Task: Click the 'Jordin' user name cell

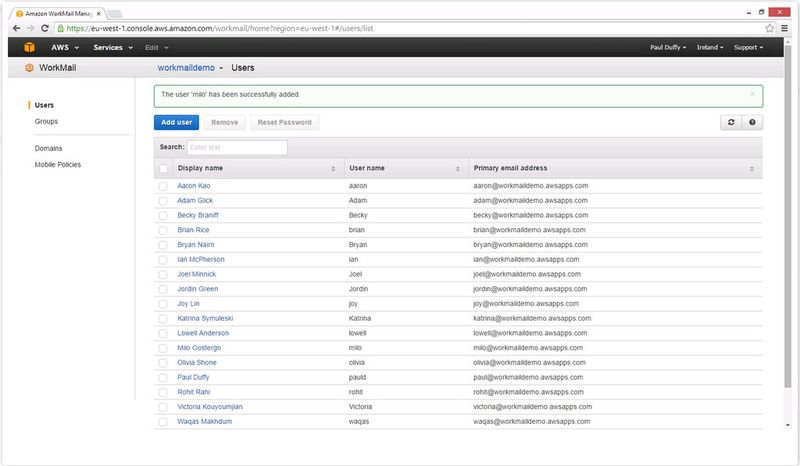Action: coord(359,289)
